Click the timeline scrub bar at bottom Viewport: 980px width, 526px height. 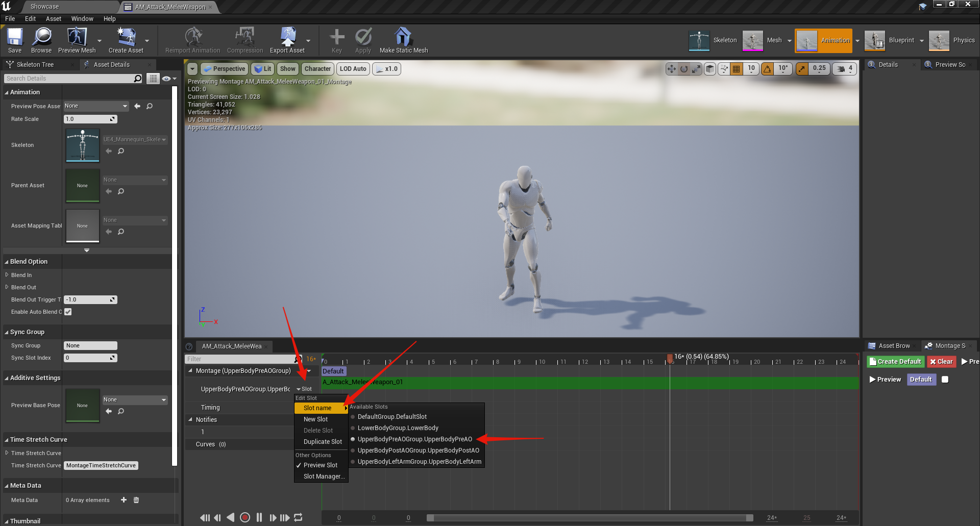click(590, 518)
